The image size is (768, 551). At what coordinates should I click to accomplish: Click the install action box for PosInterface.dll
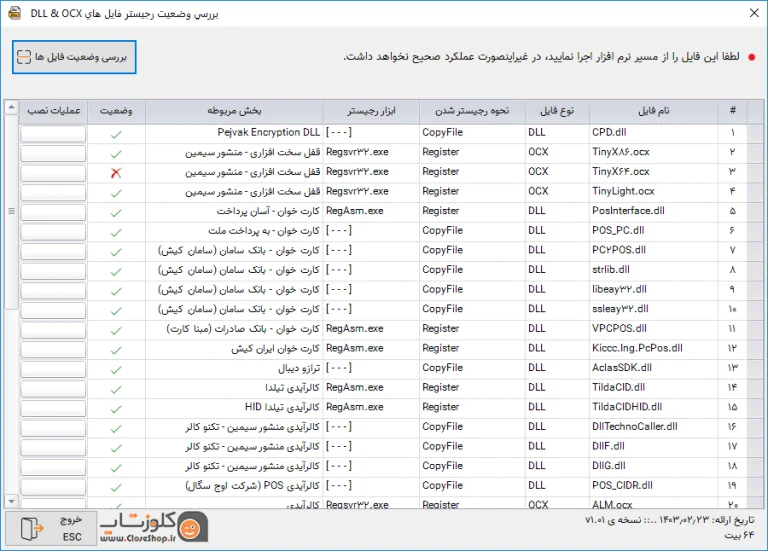coord(53,212)
